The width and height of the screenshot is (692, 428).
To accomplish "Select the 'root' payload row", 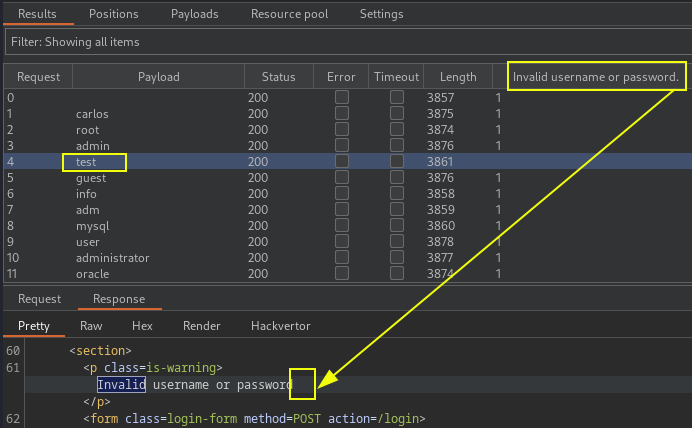I will [x=348, y=130].
